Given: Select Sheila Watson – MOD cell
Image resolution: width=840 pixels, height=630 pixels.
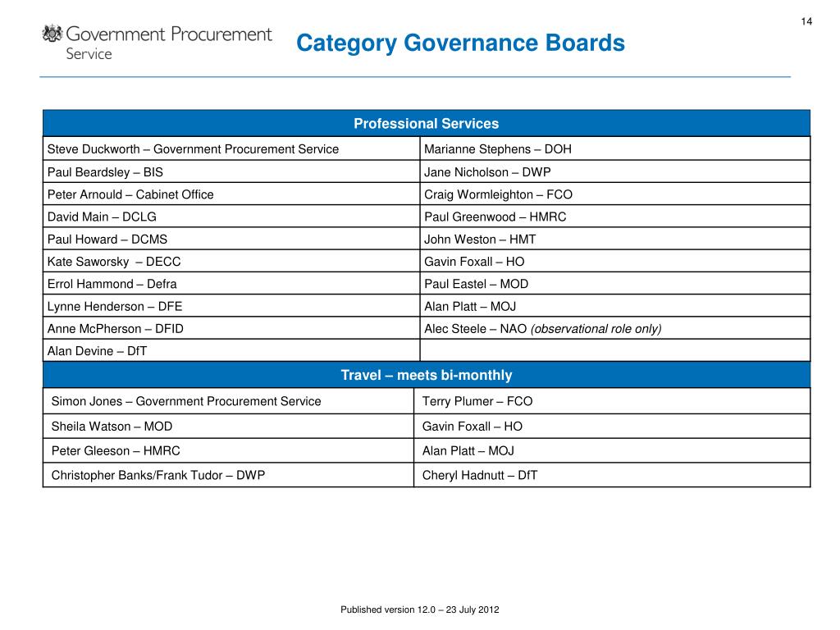Looking at the screenshot, I should pyautogui.click(x=228, y=426).
